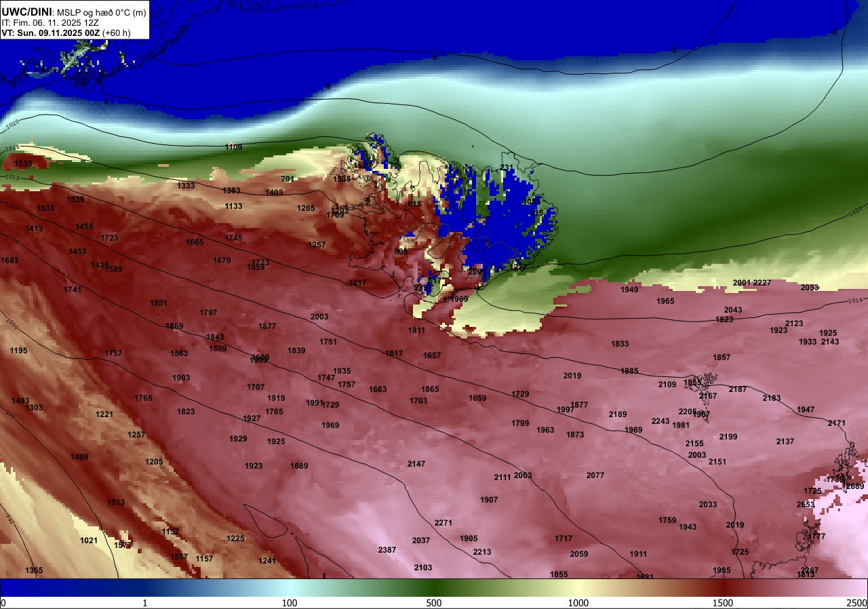Click the height value 2059
868x609 pixels.
[x=579, y=554]
